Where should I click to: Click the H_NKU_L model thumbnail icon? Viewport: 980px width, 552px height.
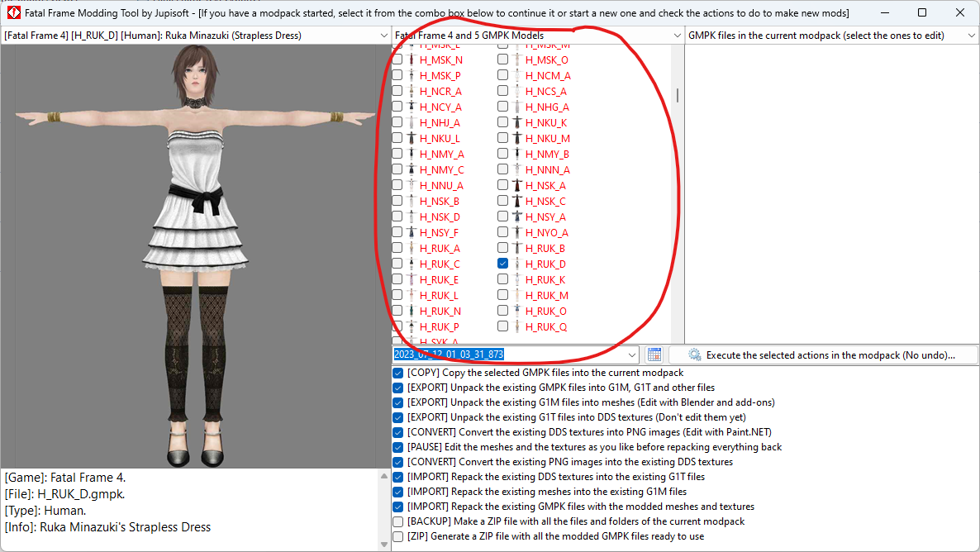(412, 138)
